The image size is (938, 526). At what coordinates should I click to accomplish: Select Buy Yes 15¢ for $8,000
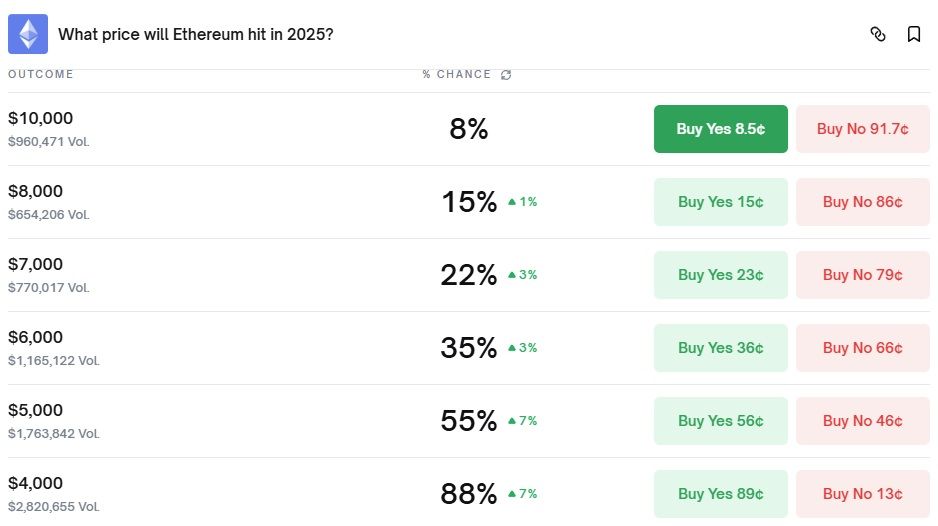tap(720, 202)
